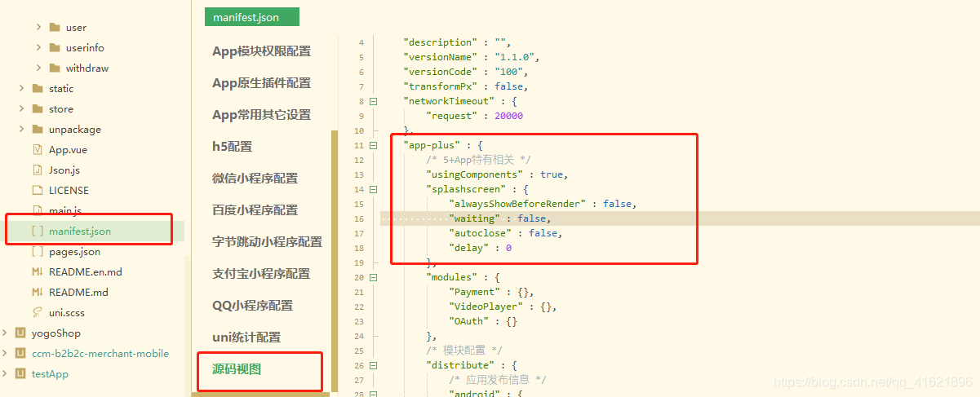Click the pages.json bracket icon
Image resolution: width=980 pixels, height=397 pixels.
click(x=38, y=252)
